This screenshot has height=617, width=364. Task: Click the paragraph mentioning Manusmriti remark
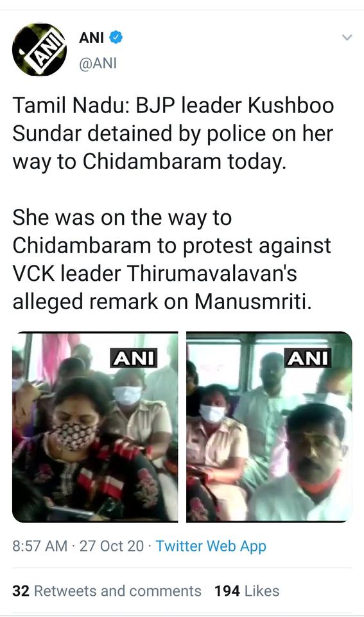[172, 260]
